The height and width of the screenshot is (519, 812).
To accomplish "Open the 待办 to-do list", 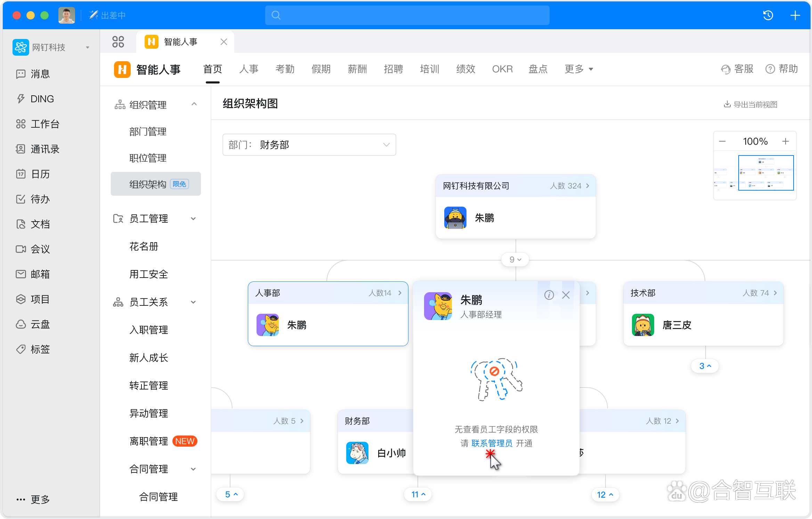I will point(39,199).
